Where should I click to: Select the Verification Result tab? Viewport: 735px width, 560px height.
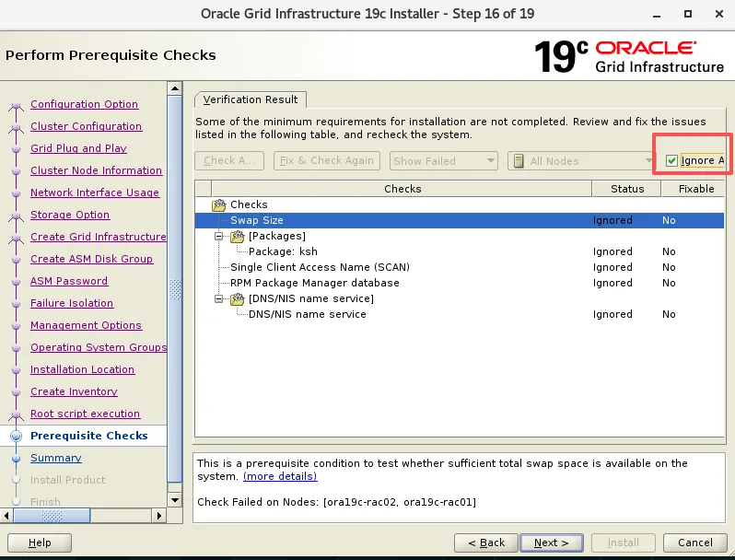[x=251, y=99]
